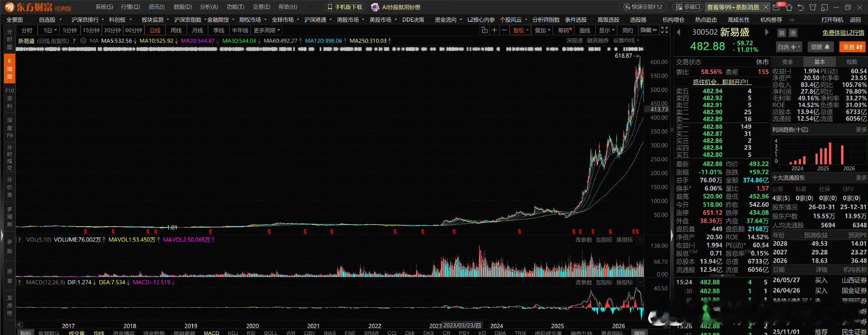
Task: Click the 港 Hong Kong connect badge
Action: click(793, 33)
